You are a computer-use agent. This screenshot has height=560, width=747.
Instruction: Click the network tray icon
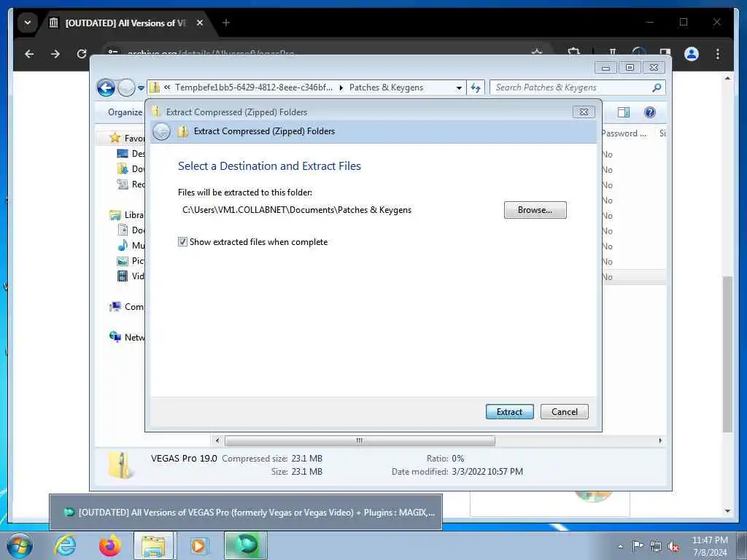click(x=656, y=546)
